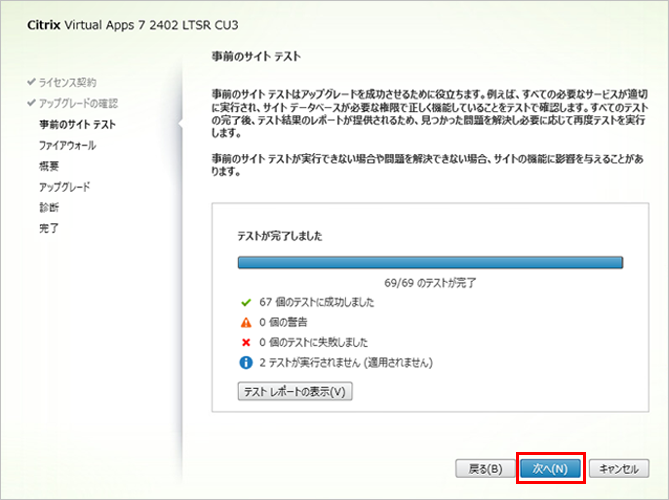This screenshot has height=500, width=669.
Task: Click the blue info icon for skipped tests
Action: pyautogui.click(x=245, y=362)
